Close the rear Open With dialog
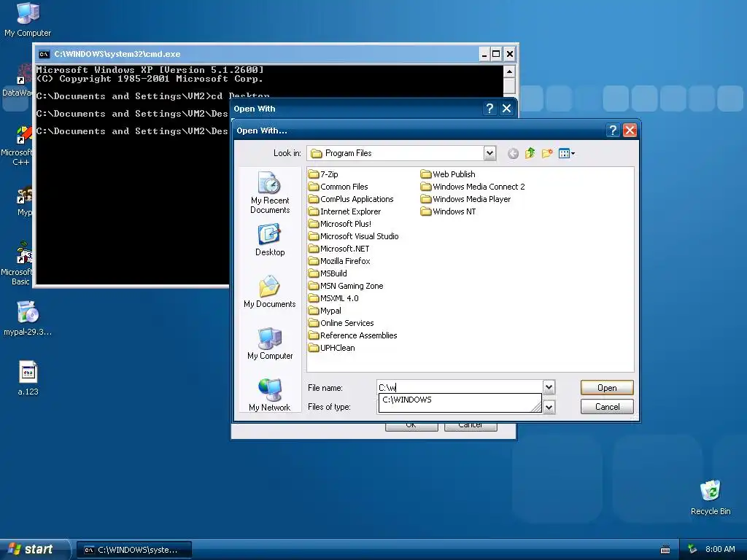This screenshot has width=747, height=560. [506, 109]
